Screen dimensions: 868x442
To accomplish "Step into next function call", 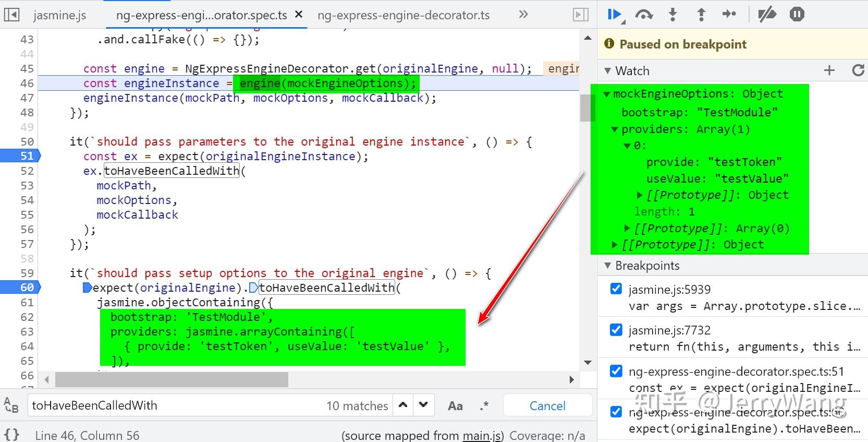I will click(673, 15).
